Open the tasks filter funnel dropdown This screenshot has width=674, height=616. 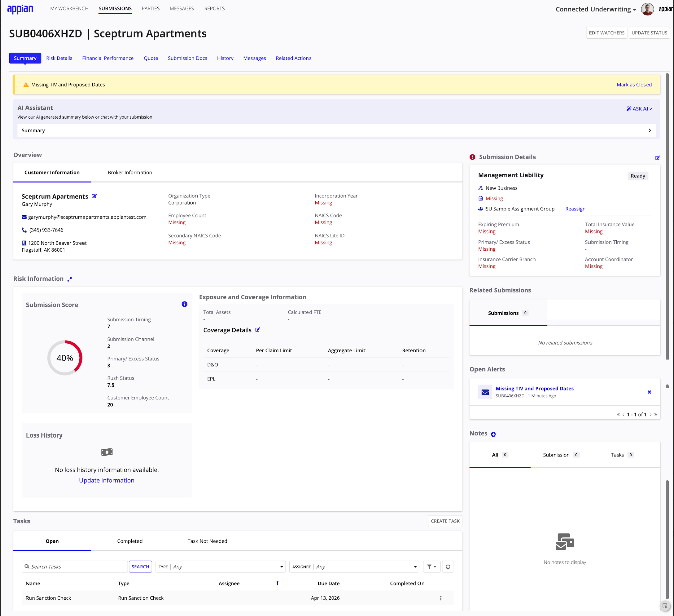pyautogui.click(x=431, y=567)
